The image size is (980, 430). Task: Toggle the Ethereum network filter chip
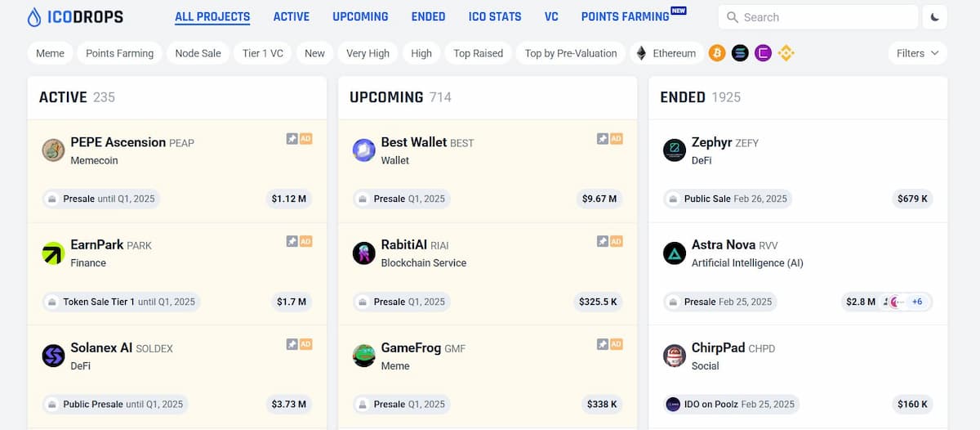(x=666, y=53)
